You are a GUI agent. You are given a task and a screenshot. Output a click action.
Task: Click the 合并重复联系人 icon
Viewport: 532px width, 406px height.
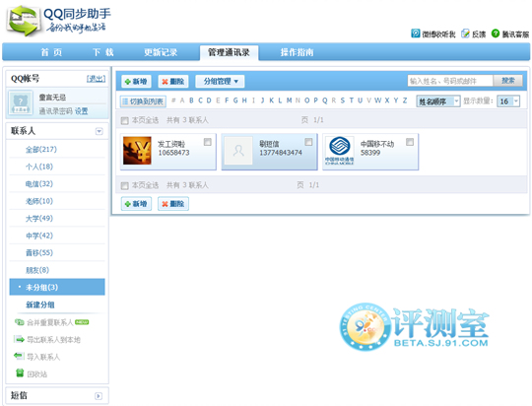pyautogui.click(x=19, y=322)
